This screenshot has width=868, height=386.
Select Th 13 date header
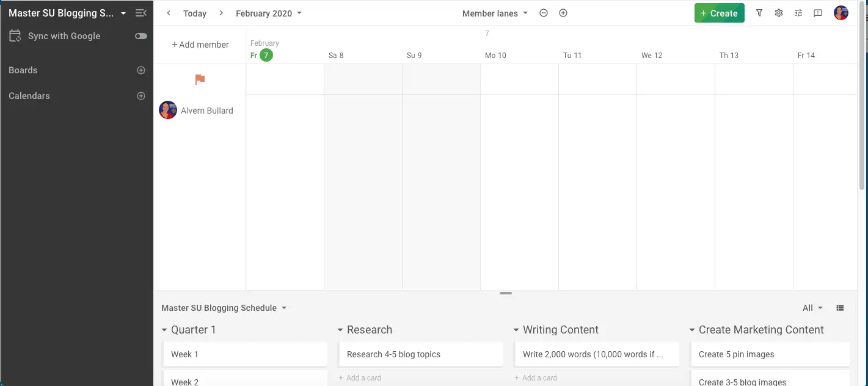[729, 56]
